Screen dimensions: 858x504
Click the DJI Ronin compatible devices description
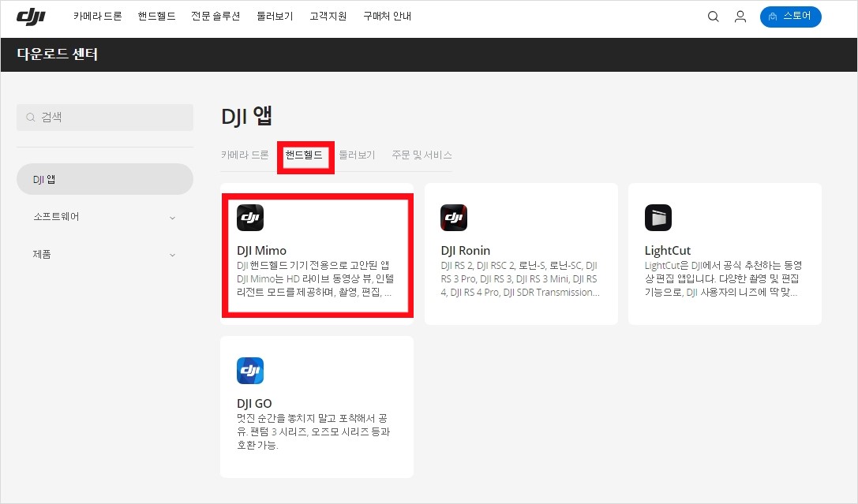click(x=520, y=278)
